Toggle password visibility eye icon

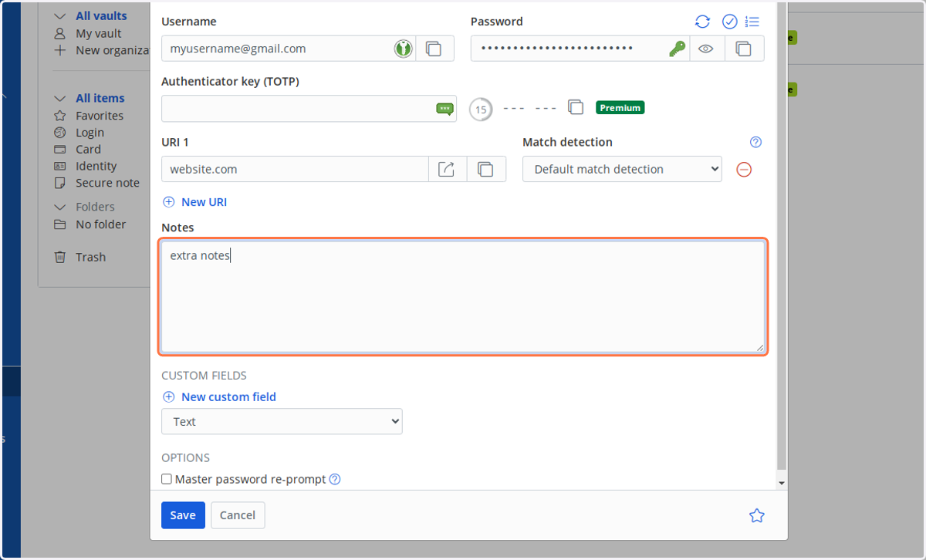[706, 49]
